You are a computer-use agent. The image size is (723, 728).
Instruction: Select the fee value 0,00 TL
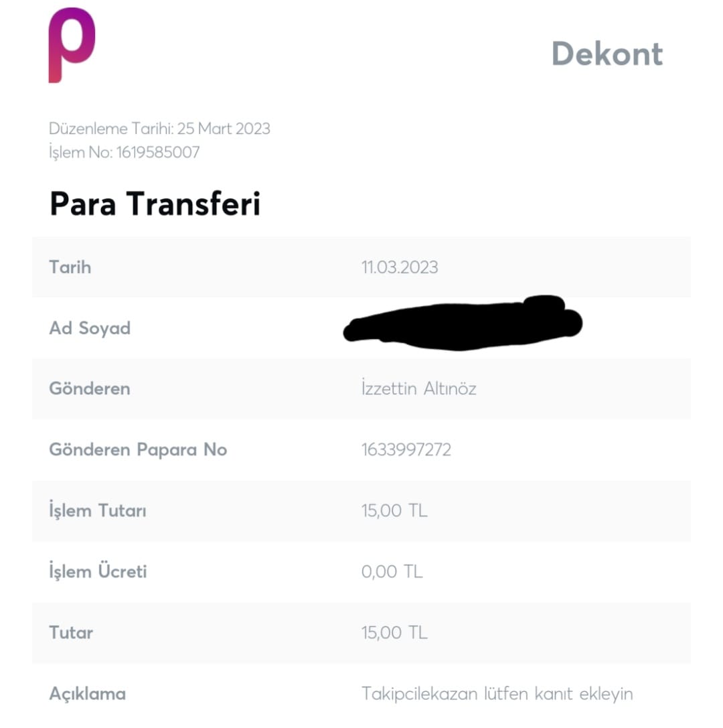click(x=392, y=571)
